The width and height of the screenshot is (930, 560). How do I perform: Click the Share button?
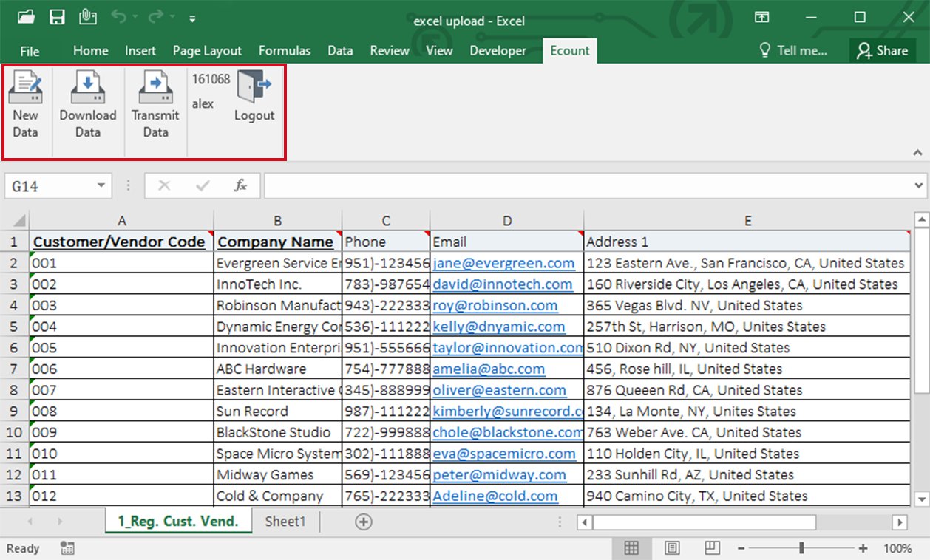[882, 50]
